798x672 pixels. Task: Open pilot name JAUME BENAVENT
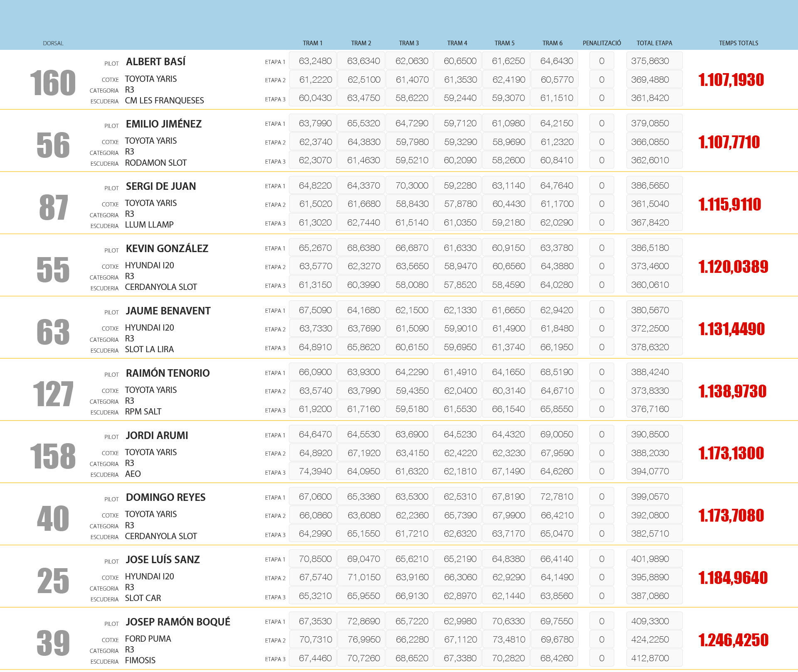click(x=168, y=311)
